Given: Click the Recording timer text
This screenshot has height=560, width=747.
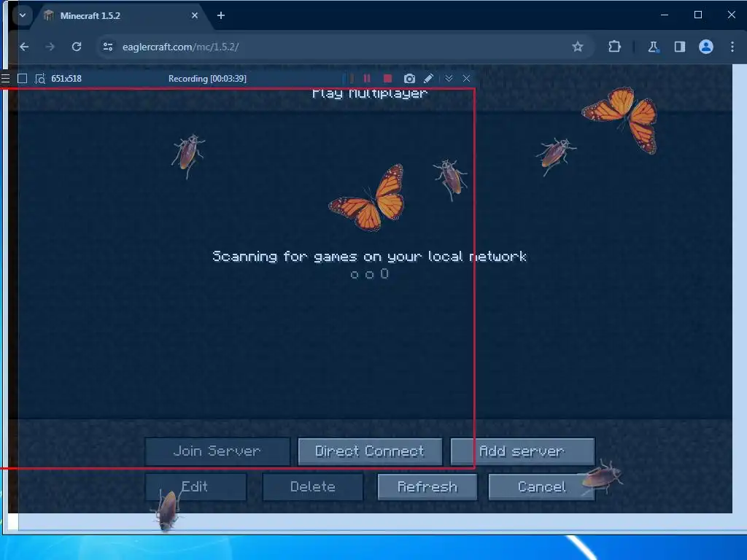Looking at the screenshot, I should tap(207, 79).
